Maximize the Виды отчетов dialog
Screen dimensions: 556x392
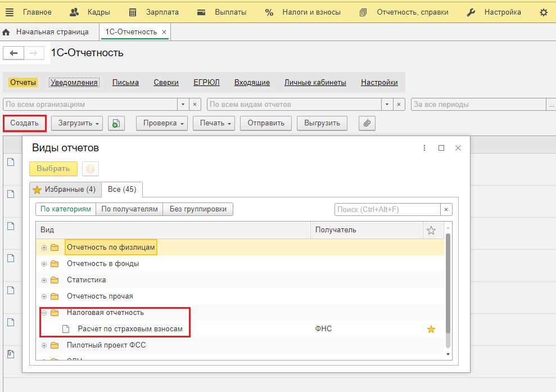click(x=441, y=148)
